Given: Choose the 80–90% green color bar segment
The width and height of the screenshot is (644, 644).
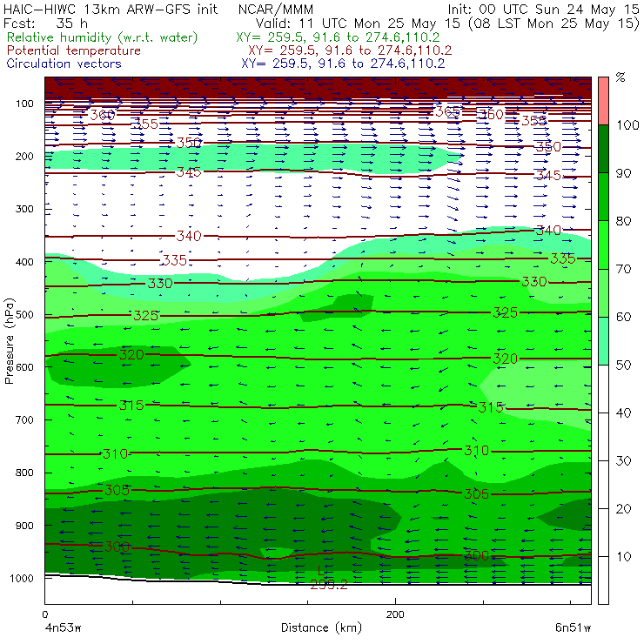Looking at the screenshot, I should click(x=603, y=197).
